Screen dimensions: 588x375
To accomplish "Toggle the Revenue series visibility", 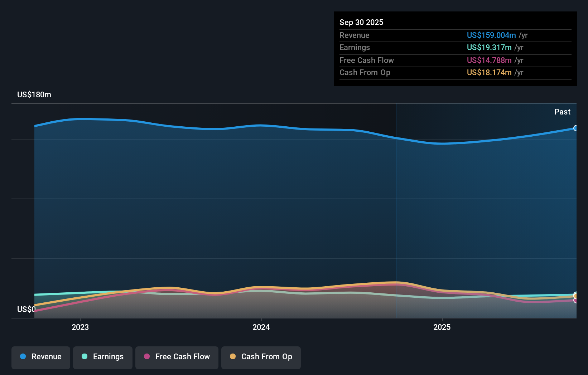I will 40,357.
